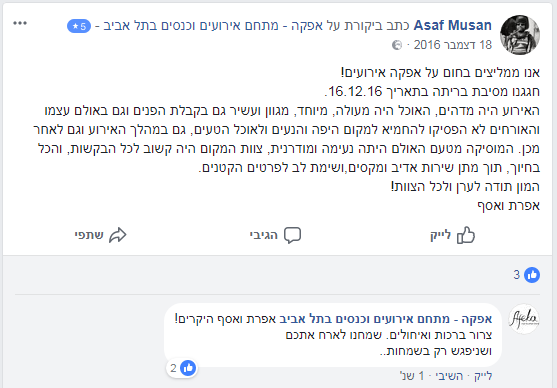
Task: Click the 'הגיבי' comment button label
Action: click(264, 235)
